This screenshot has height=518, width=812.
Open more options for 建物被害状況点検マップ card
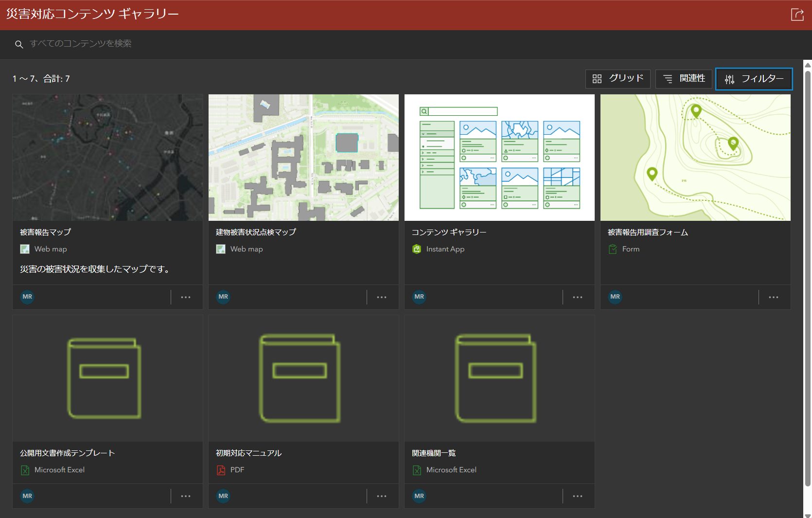[x=382, y=297]
